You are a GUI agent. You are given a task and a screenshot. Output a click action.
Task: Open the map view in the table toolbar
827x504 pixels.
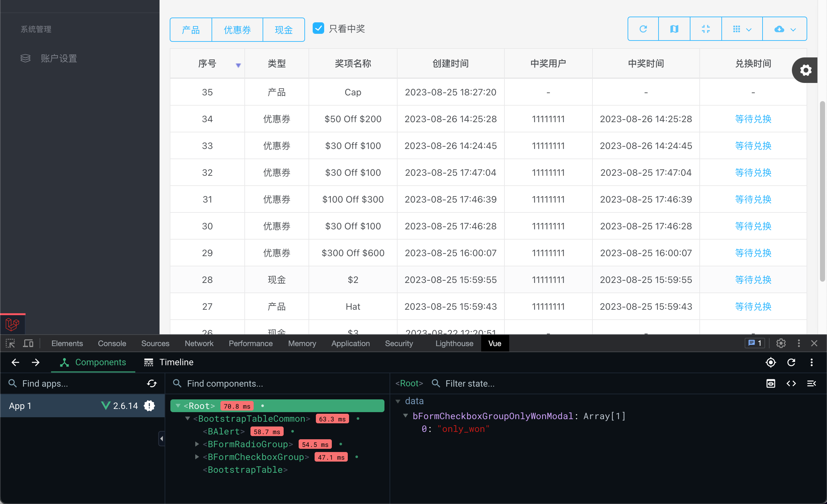pos(674,29)
